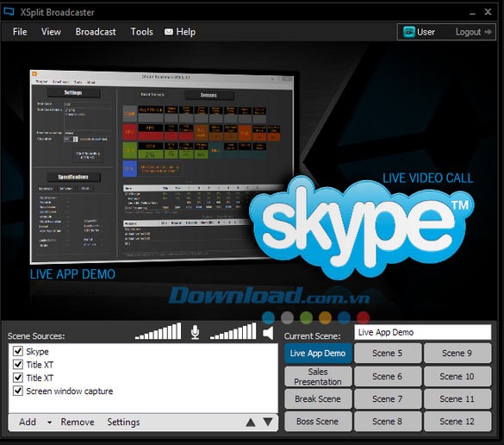Switch to Break Scene
Viewport: 504px width, 445px height.
click(318, 399)
